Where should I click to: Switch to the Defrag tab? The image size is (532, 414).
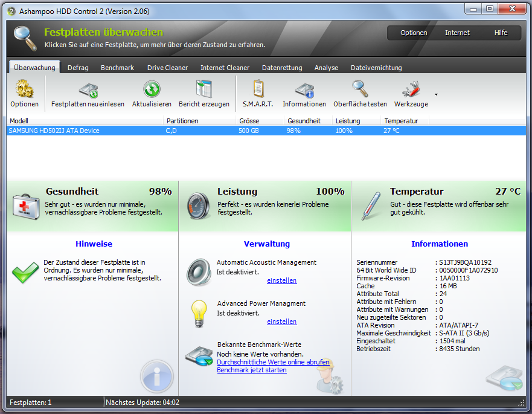[x=78, y=68]
